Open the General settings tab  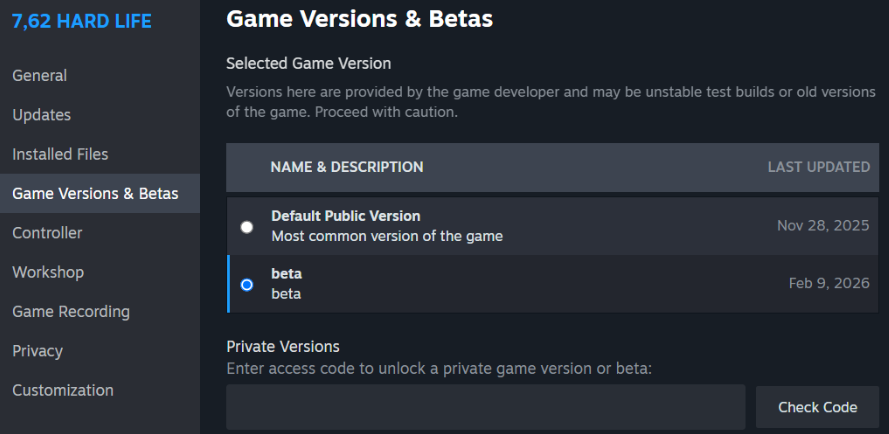(x=40, y=76)
